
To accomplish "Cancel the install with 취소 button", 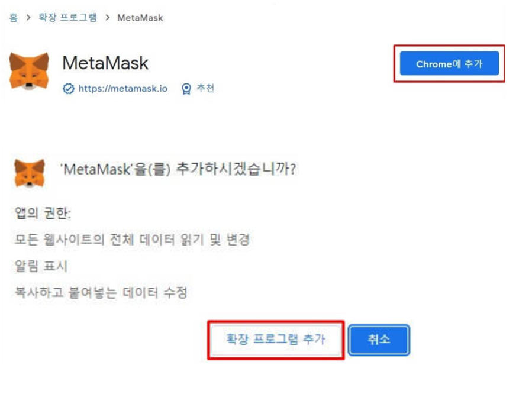I will 379,340.
